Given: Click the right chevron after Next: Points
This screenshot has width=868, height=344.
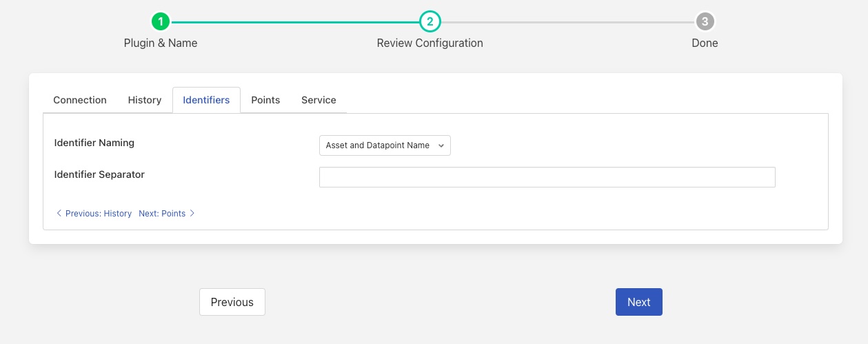Looking at the screenshot, I should pos(192,214).
